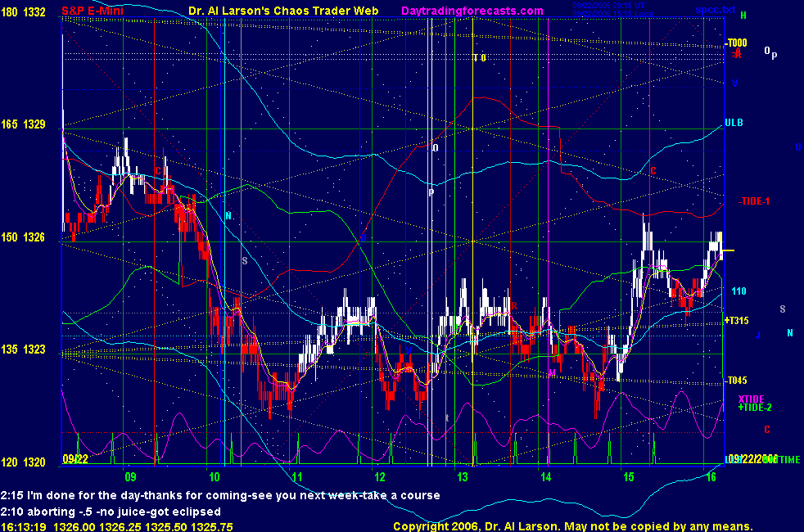This screenshot has height=532, width=804.
Task: Click the 'Copyright 2006, Dr. Al Larson' notice
Action: [573, 526]
